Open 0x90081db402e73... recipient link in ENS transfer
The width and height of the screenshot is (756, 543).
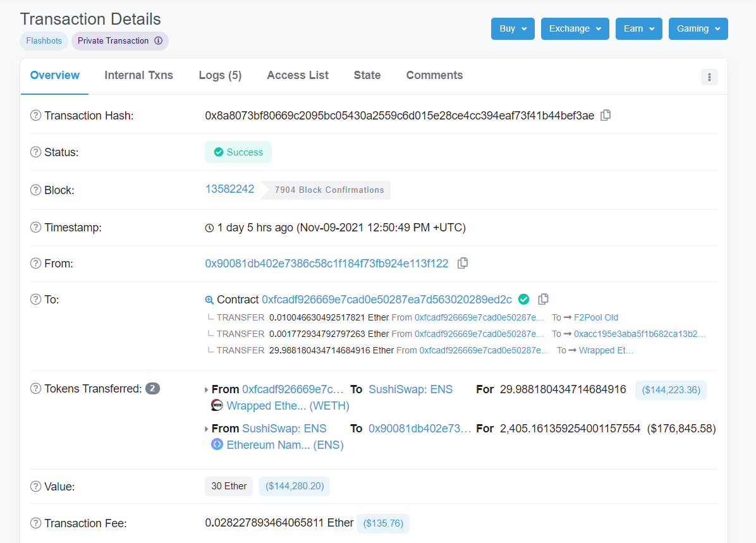point(420,428)
